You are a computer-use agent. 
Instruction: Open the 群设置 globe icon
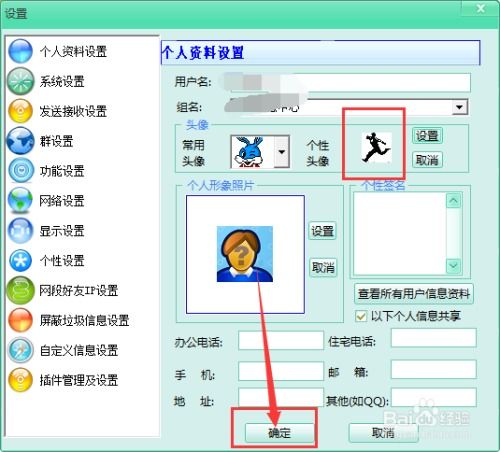click(x=20, y=141)
